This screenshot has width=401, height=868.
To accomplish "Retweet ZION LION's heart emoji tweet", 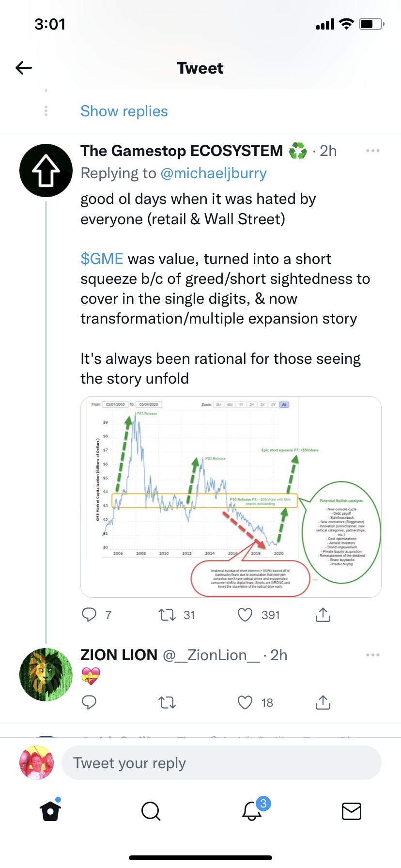I will [167, 702].
